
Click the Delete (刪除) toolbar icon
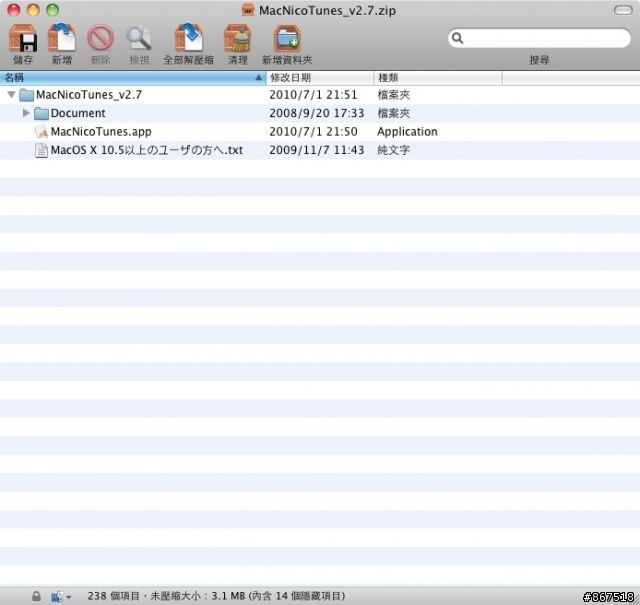100,38
